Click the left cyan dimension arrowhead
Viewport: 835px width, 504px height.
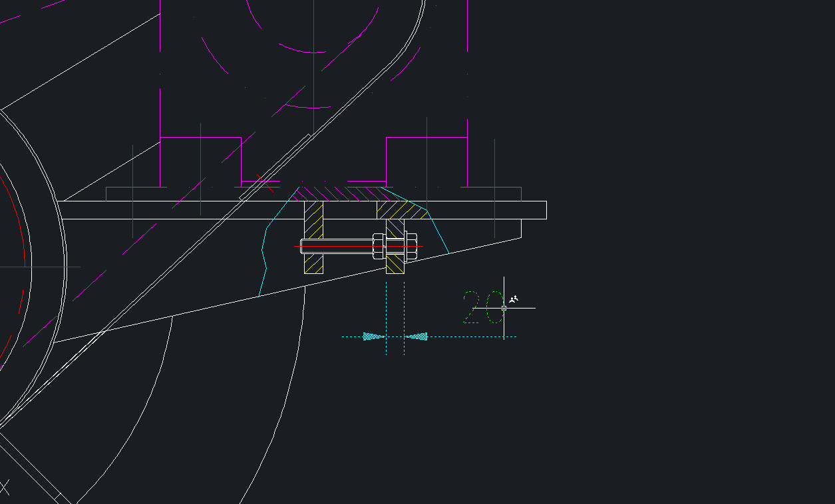point(373,336)
